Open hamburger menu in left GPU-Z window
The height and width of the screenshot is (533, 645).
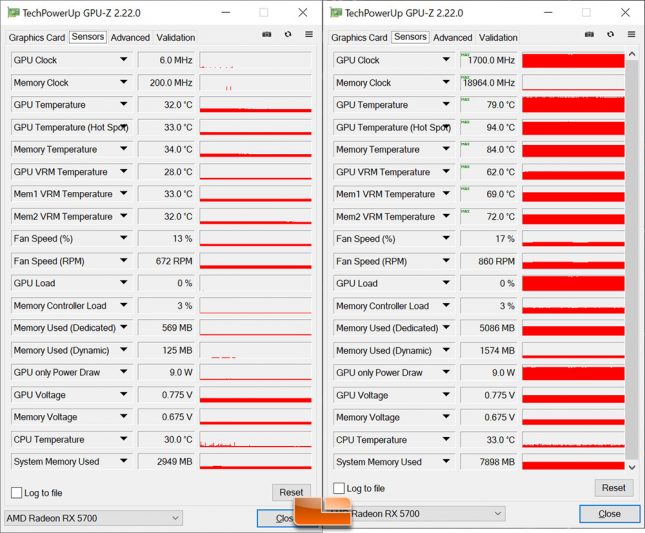tap(309, 34)
